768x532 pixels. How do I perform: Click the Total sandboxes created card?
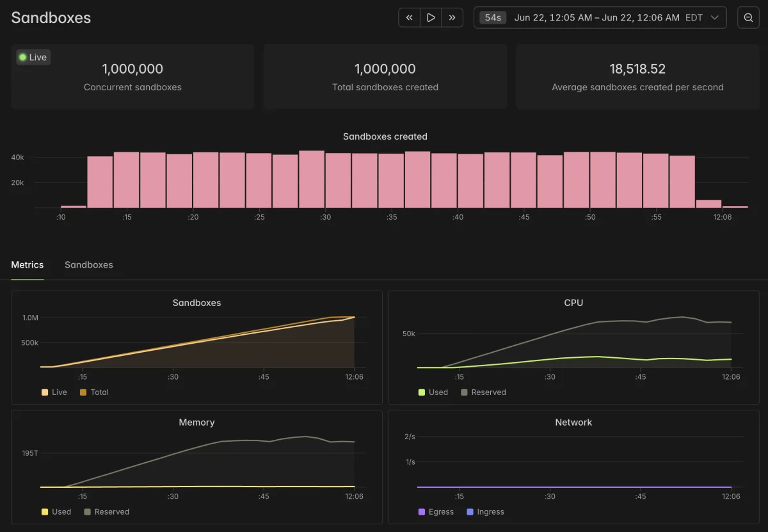(x=385, y=77)
